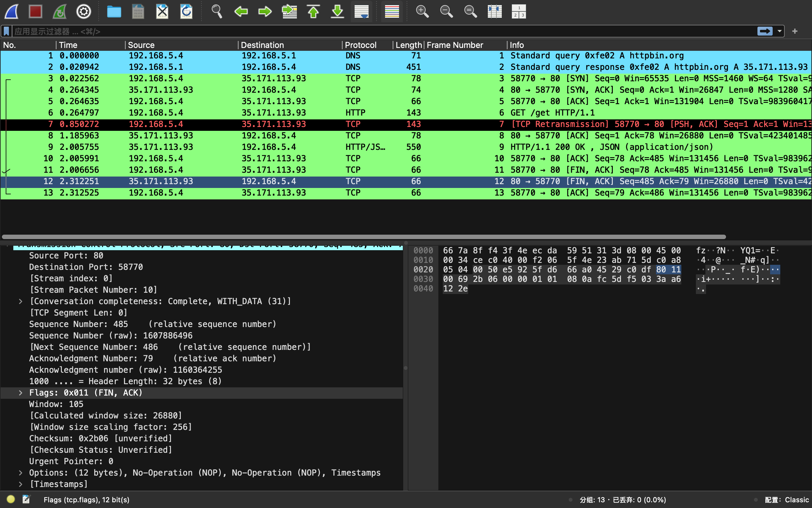Select packet 2 DNS query response row
Screen dimensions: 812x508
pyautogui.click(x=406, y=67)
